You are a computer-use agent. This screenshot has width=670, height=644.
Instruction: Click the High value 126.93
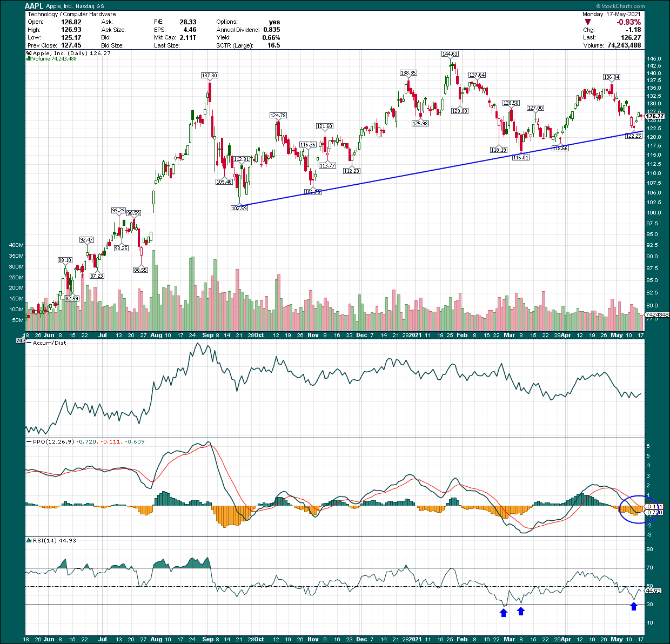tap(71, 30)
